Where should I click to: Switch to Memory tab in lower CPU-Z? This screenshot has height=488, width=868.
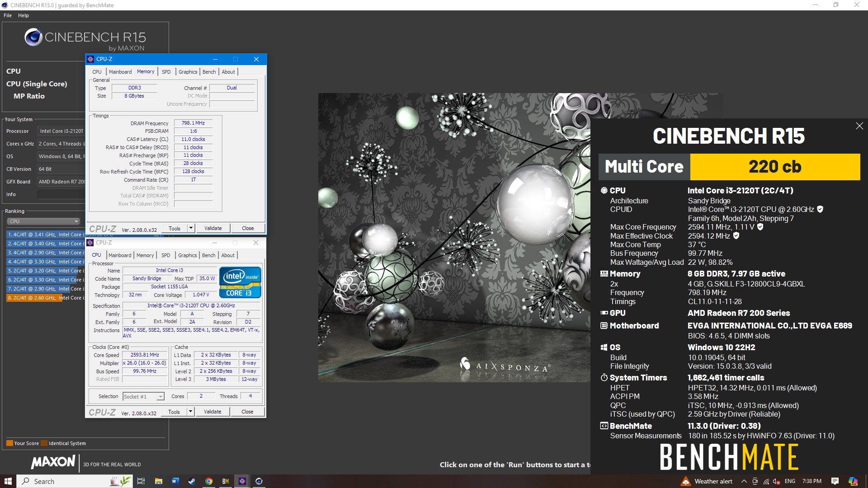coord(145,255)
